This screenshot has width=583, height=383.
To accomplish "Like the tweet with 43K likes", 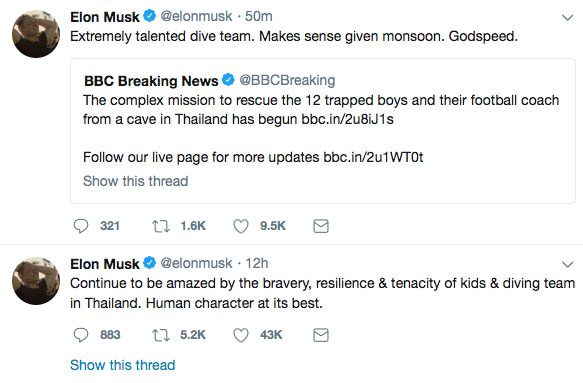I will pyautogui.click(x=241, y=335).
